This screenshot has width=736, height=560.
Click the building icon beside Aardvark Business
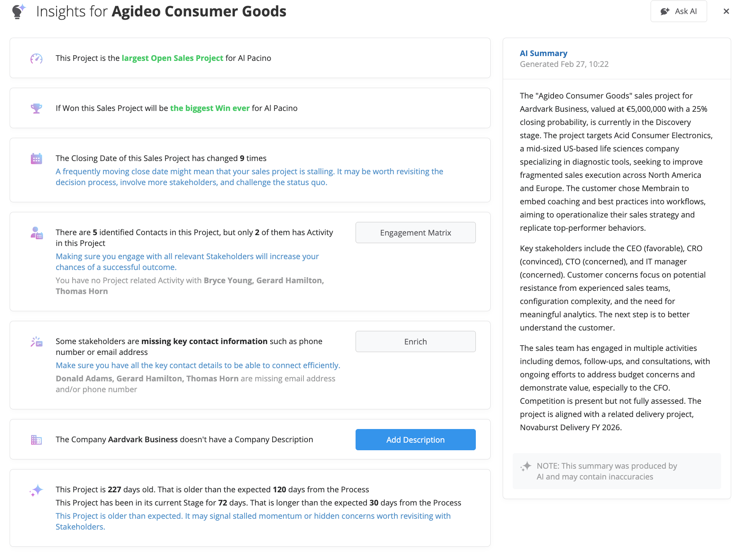pyautogui.click(x=36, y=440)
